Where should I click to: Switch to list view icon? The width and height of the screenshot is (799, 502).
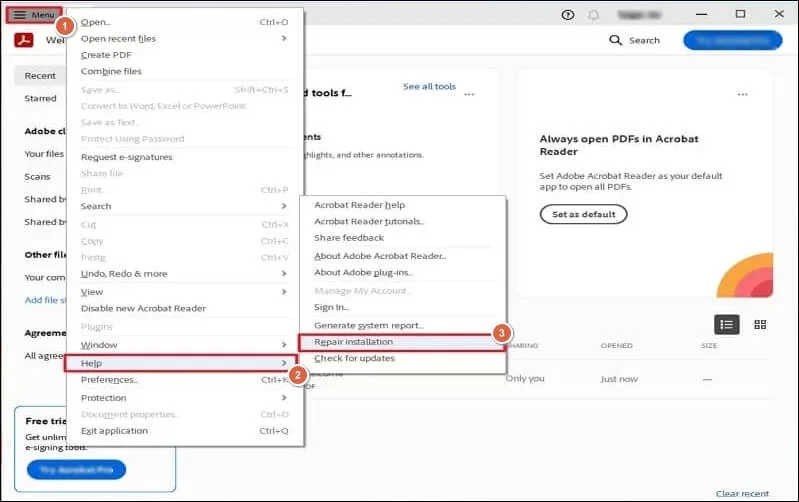727,325
